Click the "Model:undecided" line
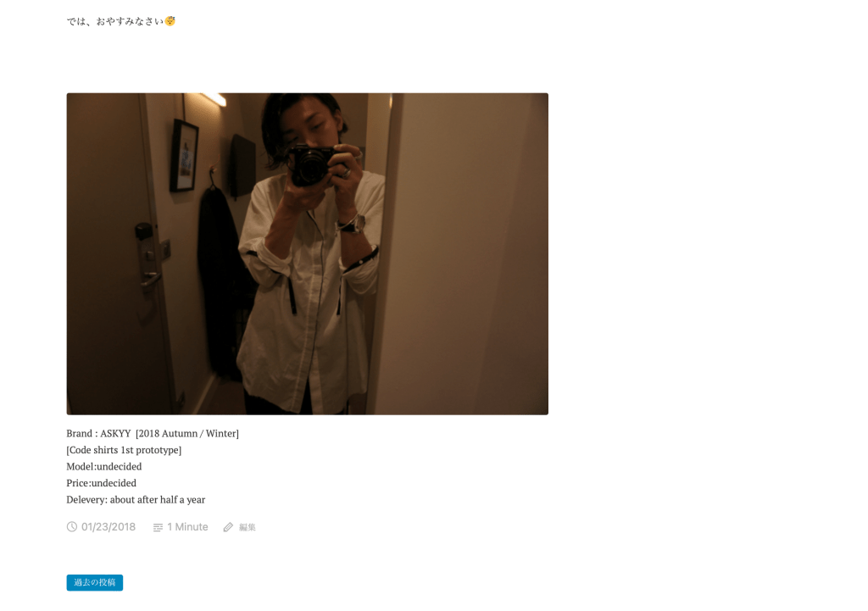Screen dimensions: 868x611 point(104,467)
